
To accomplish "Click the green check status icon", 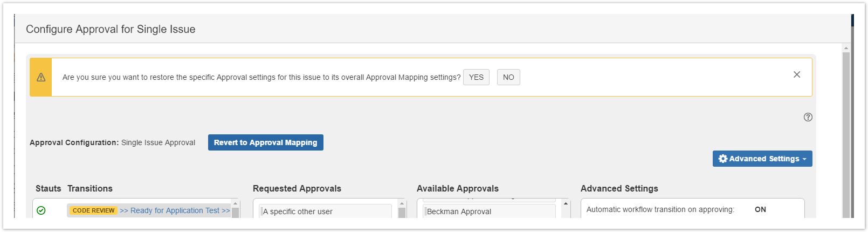I will [x=41, y=210].
